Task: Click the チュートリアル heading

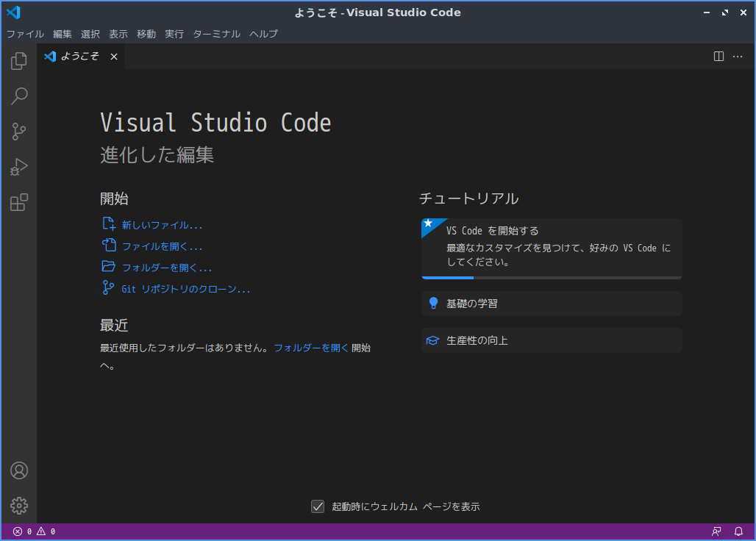Action: tap(468, 198)
